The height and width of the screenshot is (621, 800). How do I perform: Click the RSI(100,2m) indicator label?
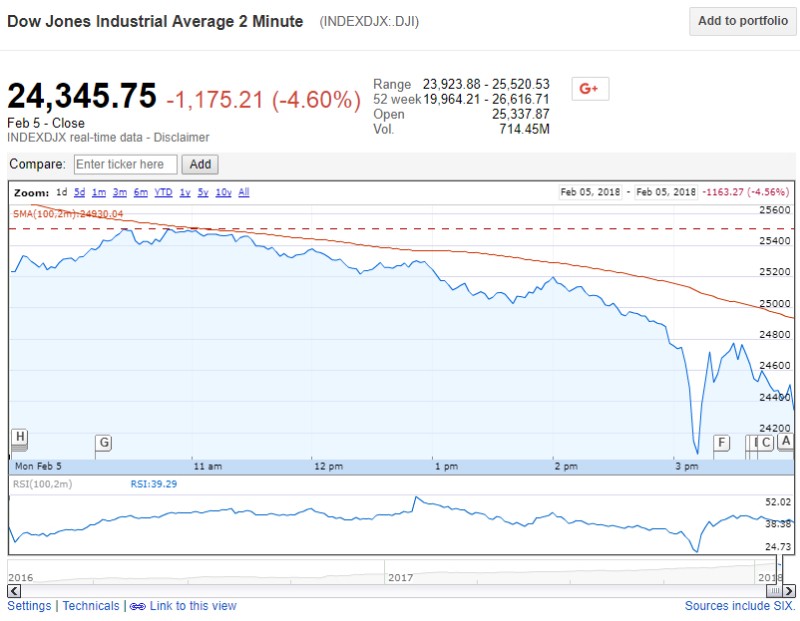click(42, 484)
